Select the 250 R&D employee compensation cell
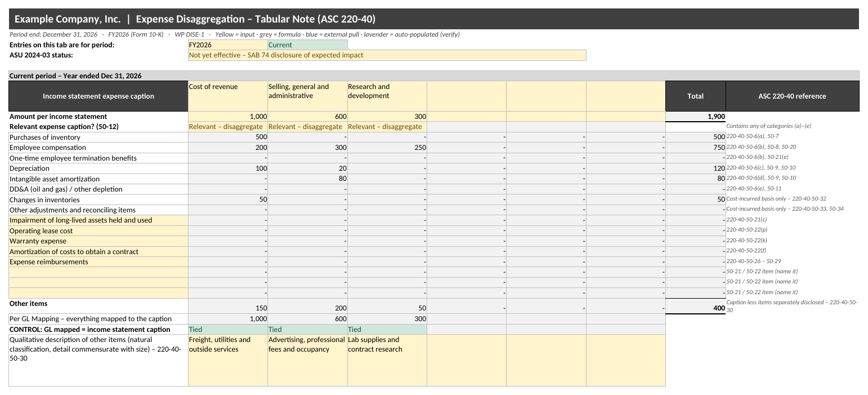868x395 pixels. click(x=387, y=148)
